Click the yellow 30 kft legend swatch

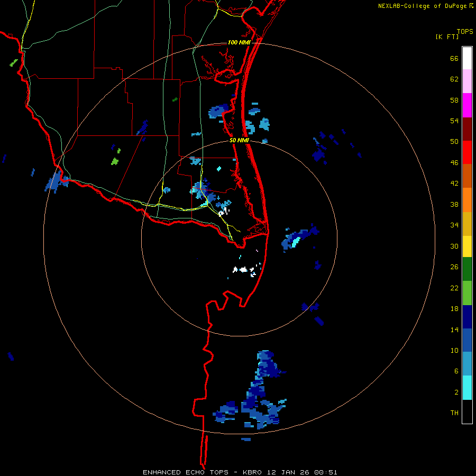467,246
